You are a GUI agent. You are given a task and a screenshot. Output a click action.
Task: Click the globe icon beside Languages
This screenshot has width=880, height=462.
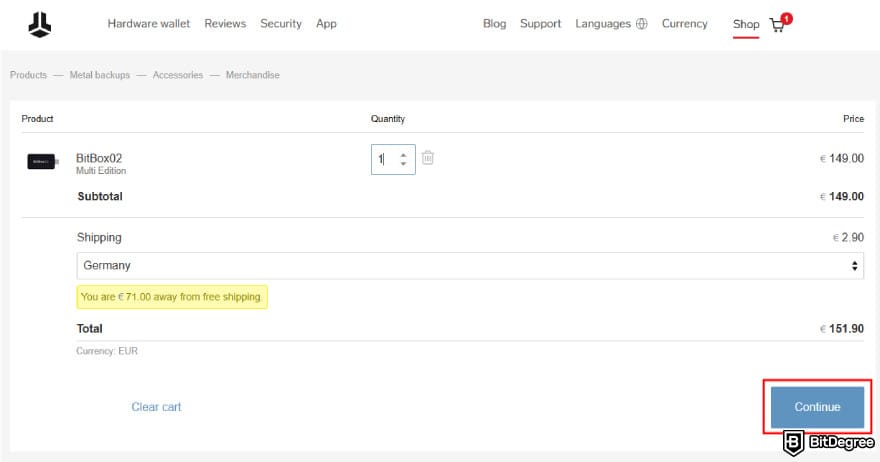tap(641, 24)
